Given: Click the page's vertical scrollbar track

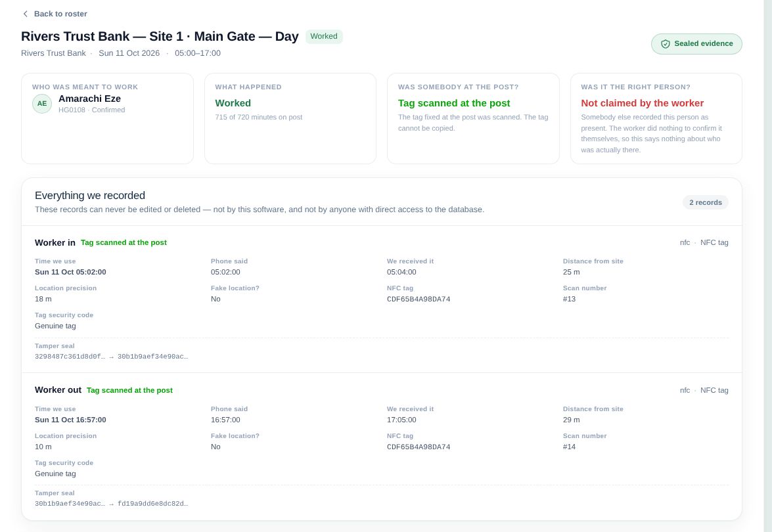Looking at the screenshot, I should pyautogui.click(x=767, y=266).
